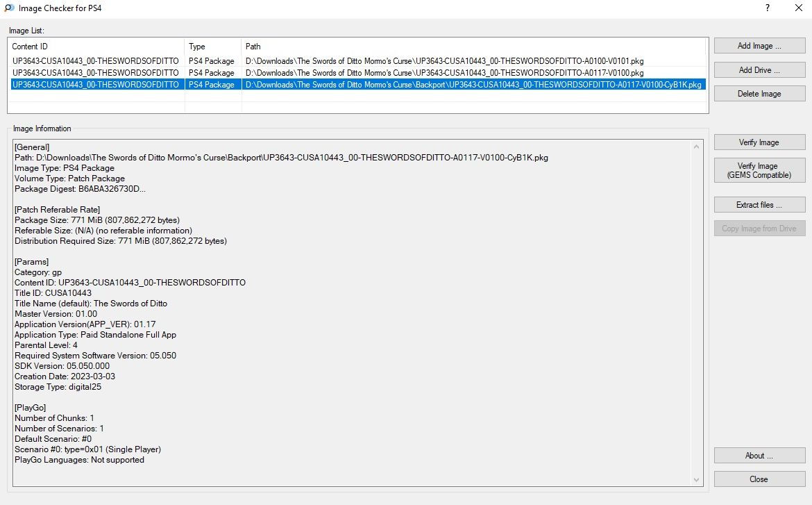Click the grayed Copy Image from Drive button
Screen dimensions: 812x505
pyautogui.click(x=759, y=229)
